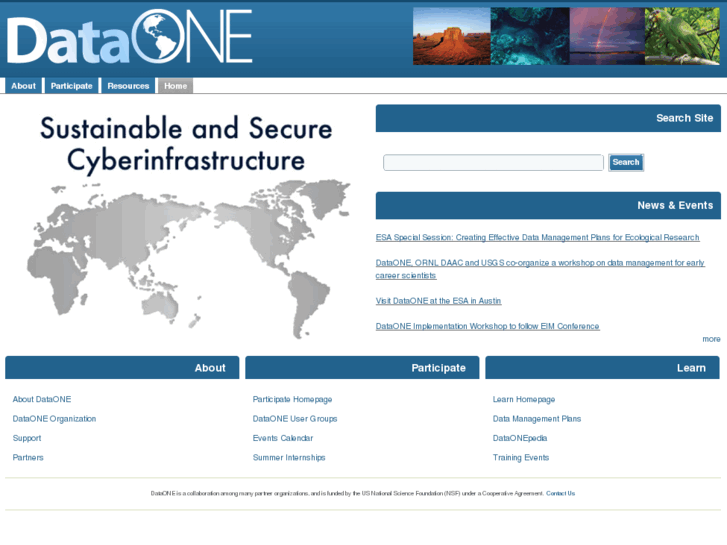Screen dimensions: 727x545
Task: Click the grey world map graphic
Action: [188, 259]
